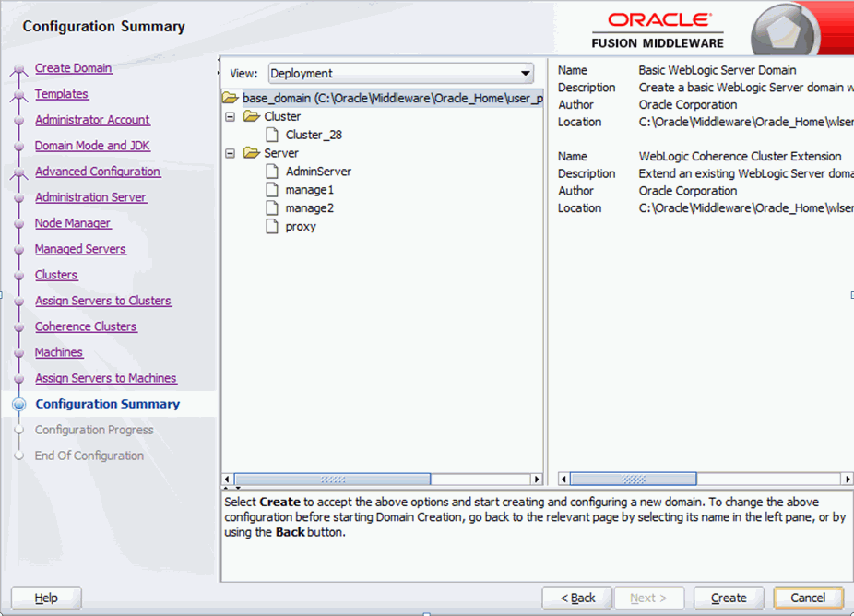
Task: Go to the Managed Servers page
Action: pyautogui.click(x=80, y=249)
